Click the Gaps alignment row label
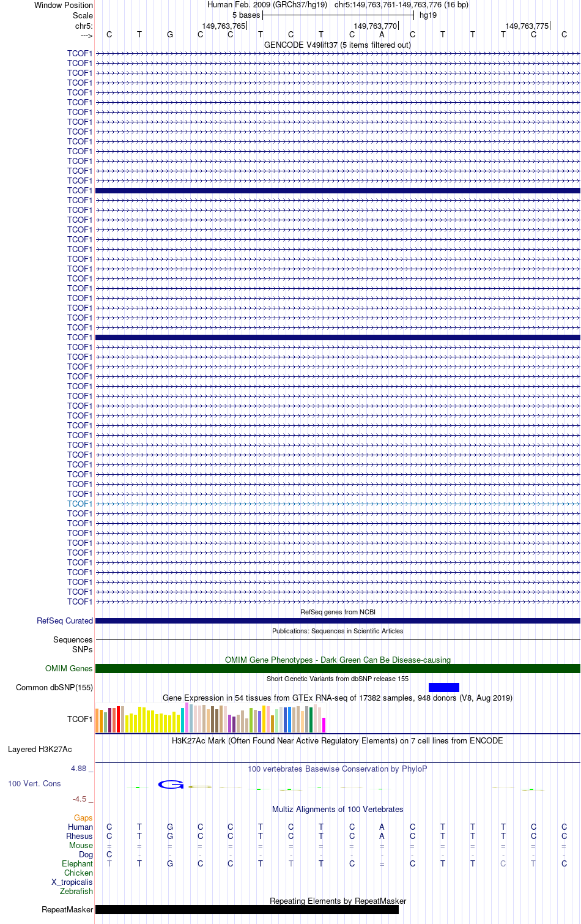 pos(83,818)
